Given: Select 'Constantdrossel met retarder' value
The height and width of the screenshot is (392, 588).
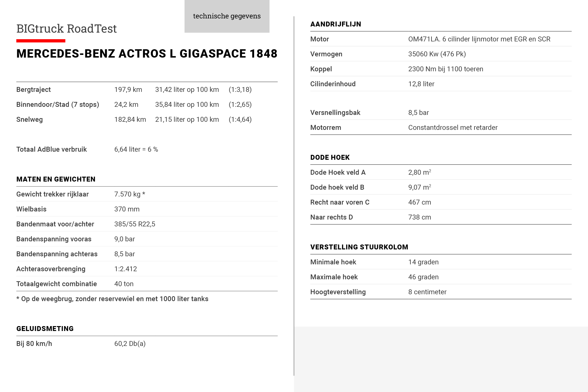Looking at the screenshot, I should tap(453, 127).
